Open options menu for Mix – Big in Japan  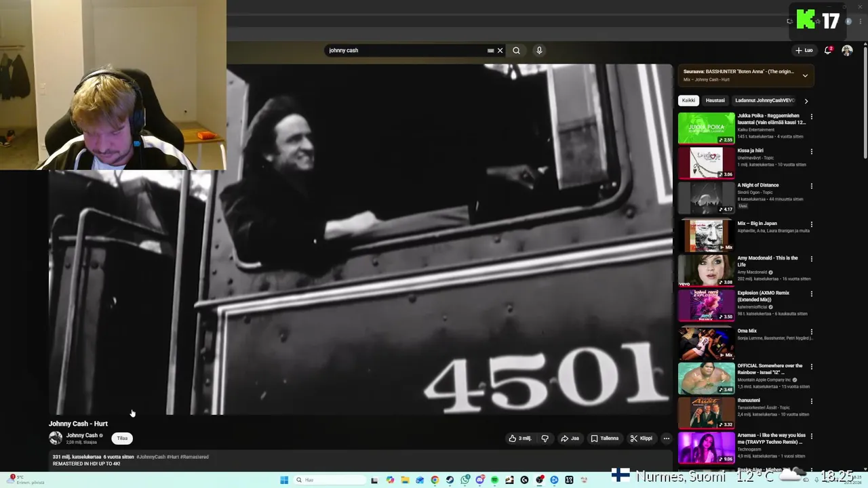click(811, 224)
